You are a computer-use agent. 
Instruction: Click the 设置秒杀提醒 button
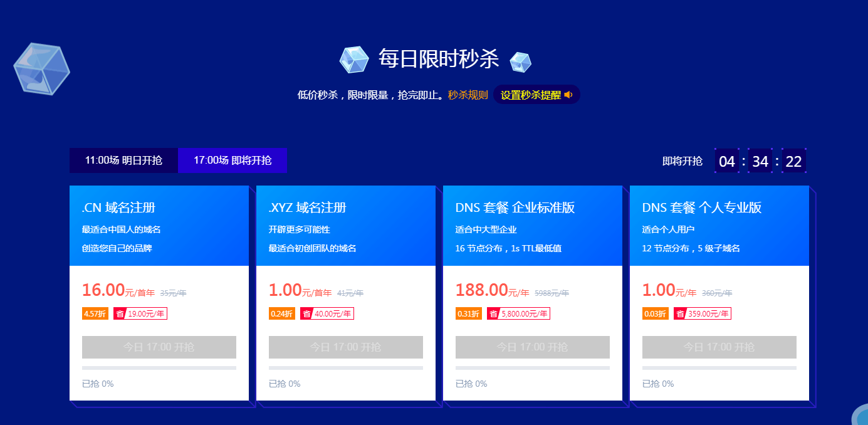pyautogui.click(x=536, y=95)
